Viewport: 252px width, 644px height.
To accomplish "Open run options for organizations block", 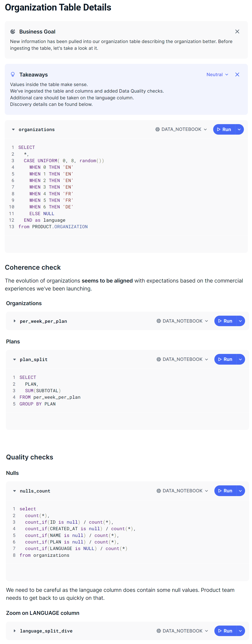I will tap(239, 129).
